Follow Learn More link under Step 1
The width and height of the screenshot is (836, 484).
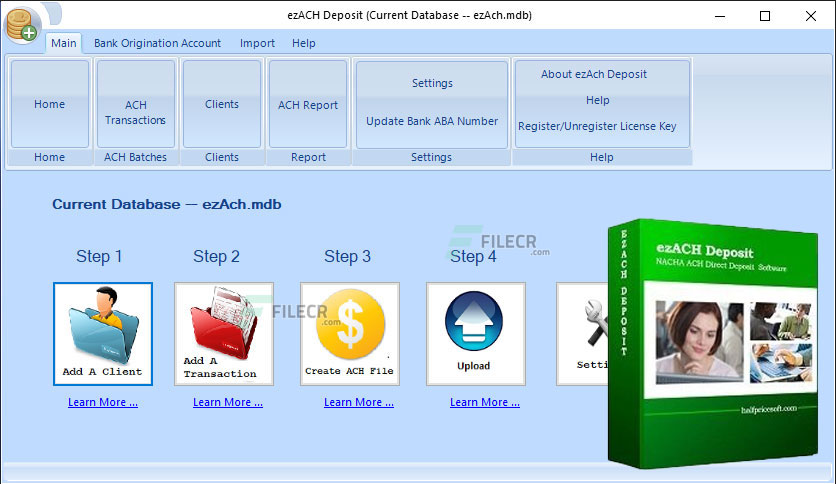pos(103,402)
